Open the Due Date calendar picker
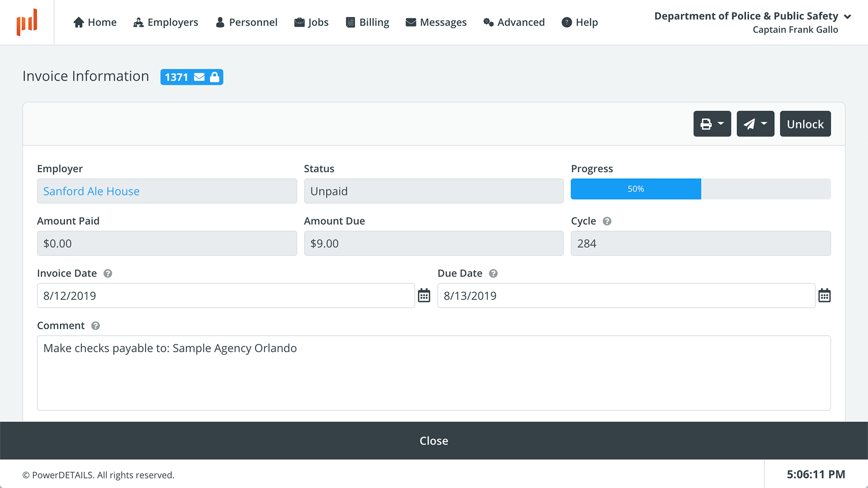The height and width of the screenshot is (488, 868). click(x=824, y=295)
